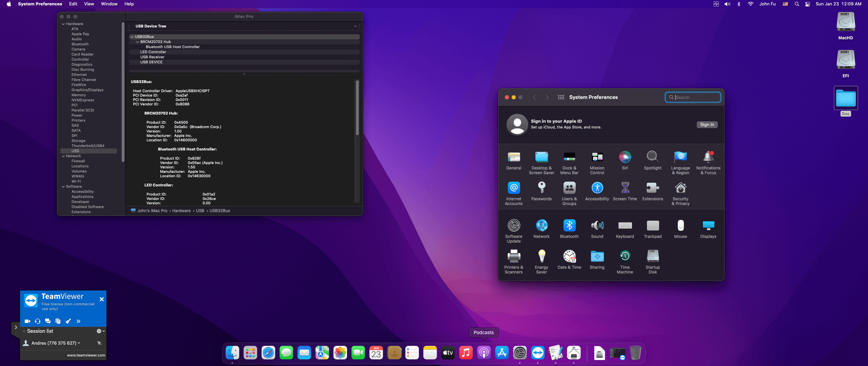Collapse the TeamViewer side panel arrow
868x366 pixels.
(16, 327)
